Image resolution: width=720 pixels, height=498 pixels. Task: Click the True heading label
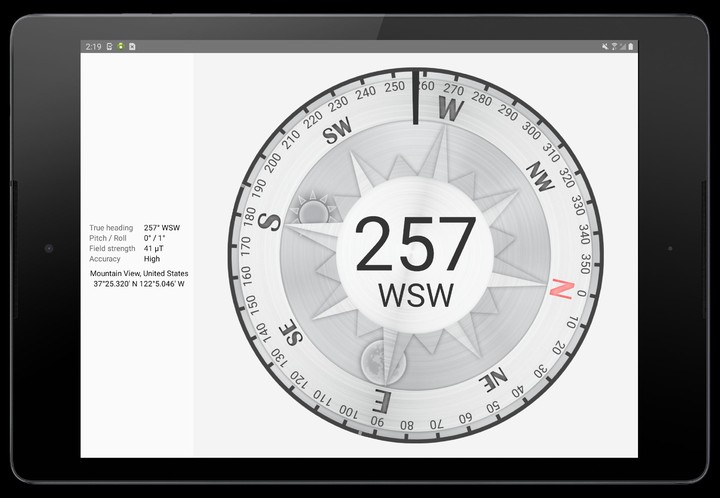point(111,228)
